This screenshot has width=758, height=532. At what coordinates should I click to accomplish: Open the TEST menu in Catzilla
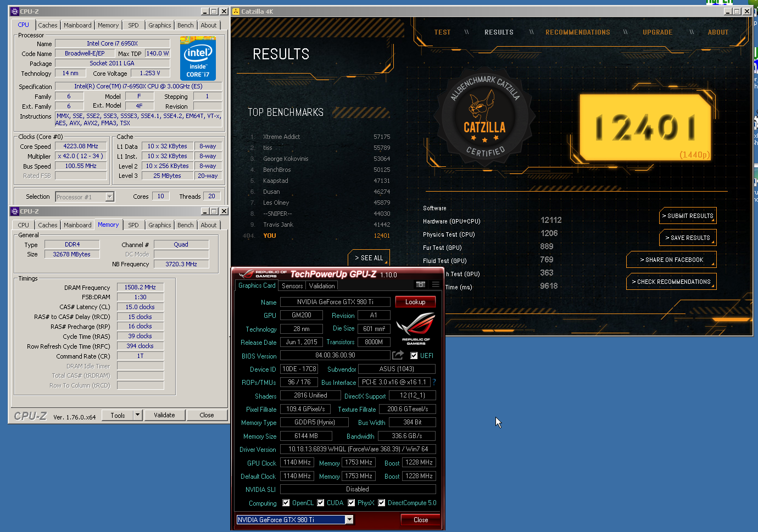(x=442, y=32)
